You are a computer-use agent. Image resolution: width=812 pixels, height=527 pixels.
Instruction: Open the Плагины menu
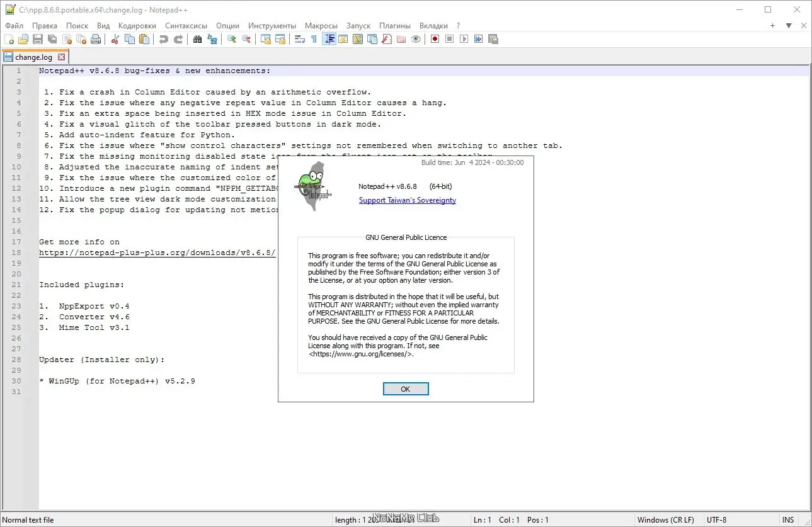pos(395,26)
